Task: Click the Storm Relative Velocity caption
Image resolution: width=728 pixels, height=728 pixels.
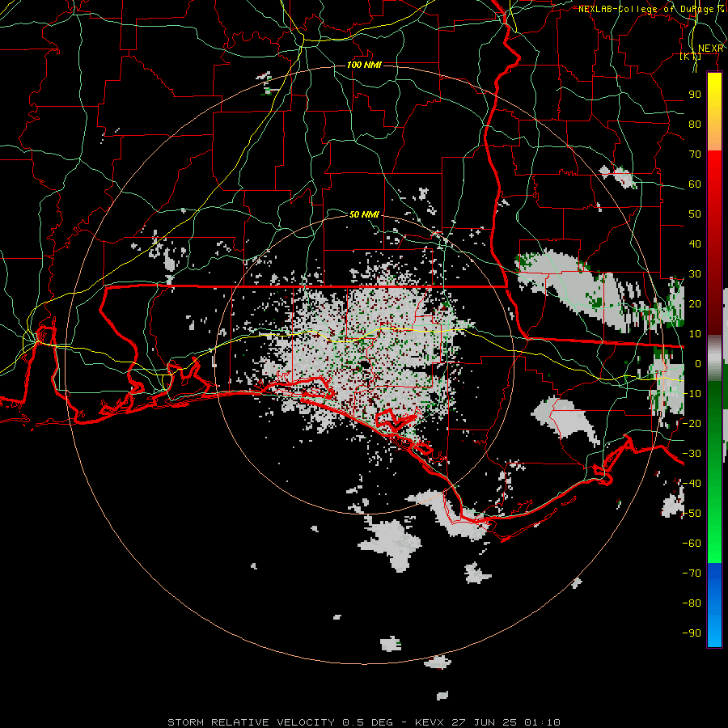Action: tap(363, 722)
